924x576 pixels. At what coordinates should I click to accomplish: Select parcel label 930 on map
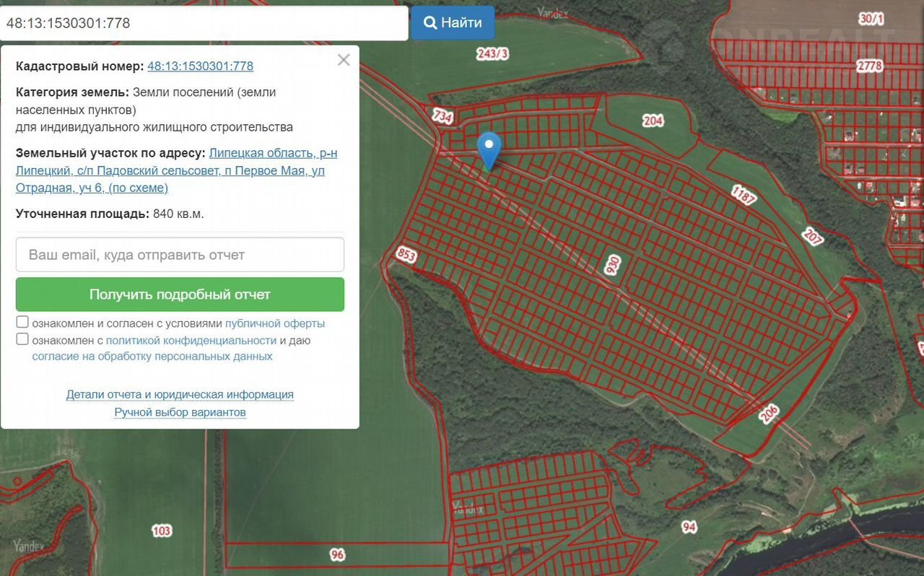[x=613, y=266]
